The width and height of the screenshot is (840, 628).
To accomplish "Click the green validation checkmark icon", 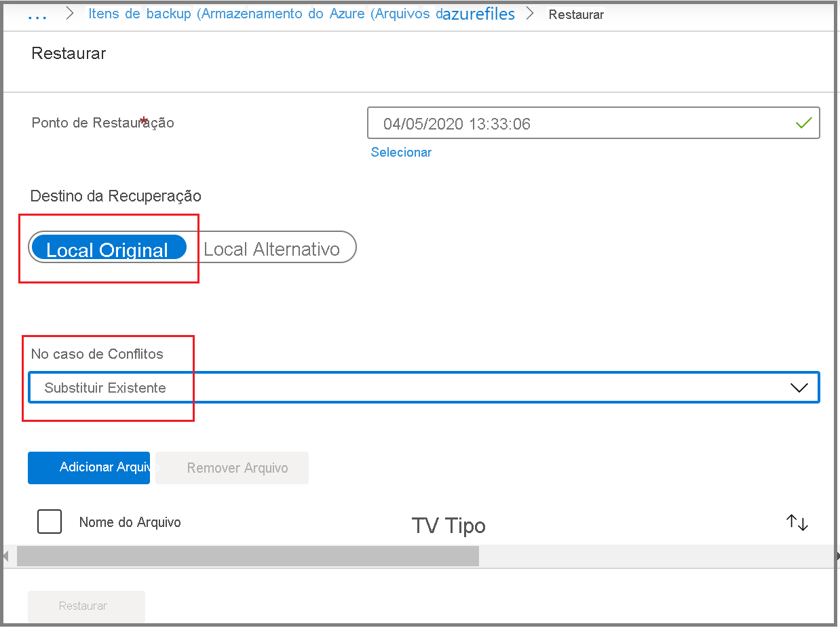I will click(803, 123).
